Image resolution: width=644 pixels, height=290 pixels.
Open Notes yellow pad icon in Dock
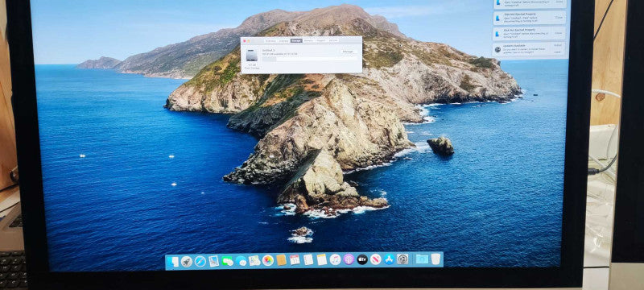point(322,259)
